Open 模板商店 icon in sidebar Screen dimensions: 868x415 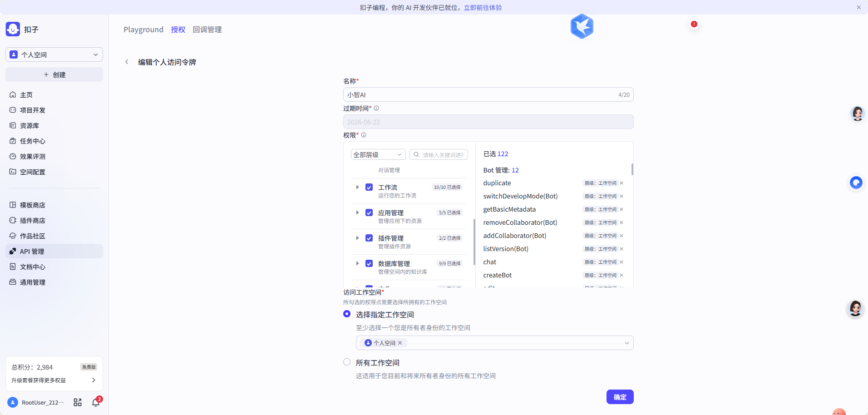point(13,205)
